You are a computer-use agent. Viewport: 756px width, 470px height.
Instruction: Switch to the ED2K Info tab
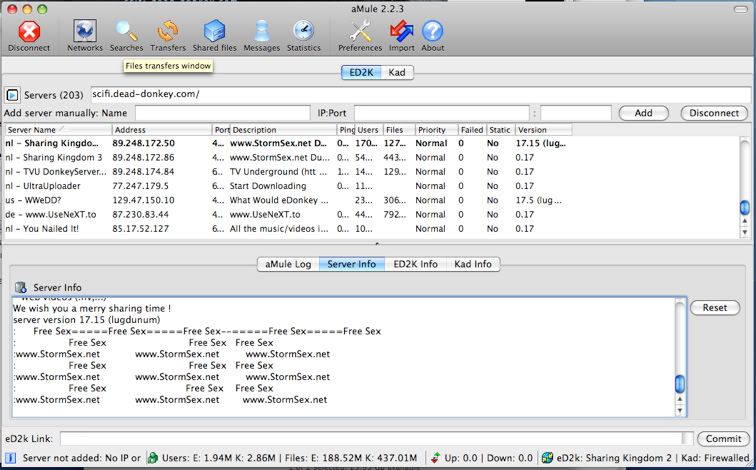[415, 264]
